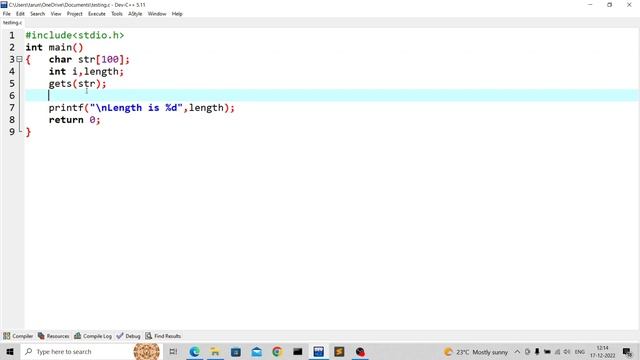
Task: Open the AStyle menu
Action: [x=135, y=14]
